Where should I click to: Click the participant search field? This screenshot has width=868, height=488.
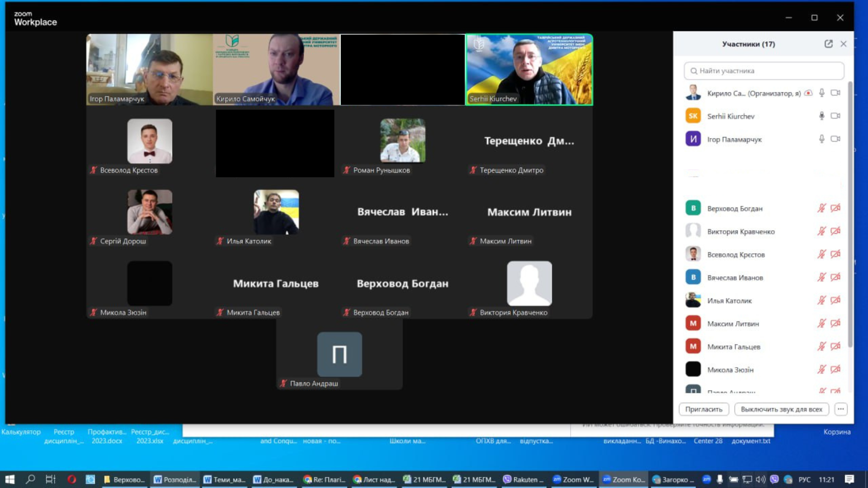(x=764, y=71)
